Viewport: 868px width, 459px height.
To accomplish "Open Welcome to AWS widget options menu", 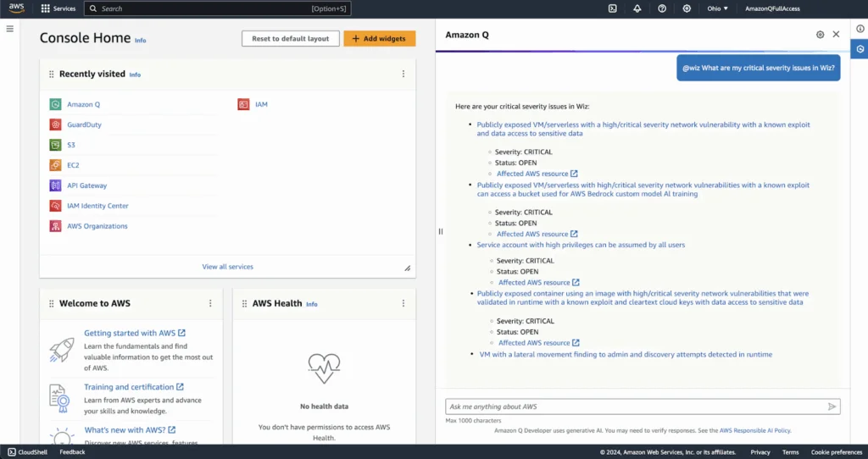I will click(x=210, y=303).
